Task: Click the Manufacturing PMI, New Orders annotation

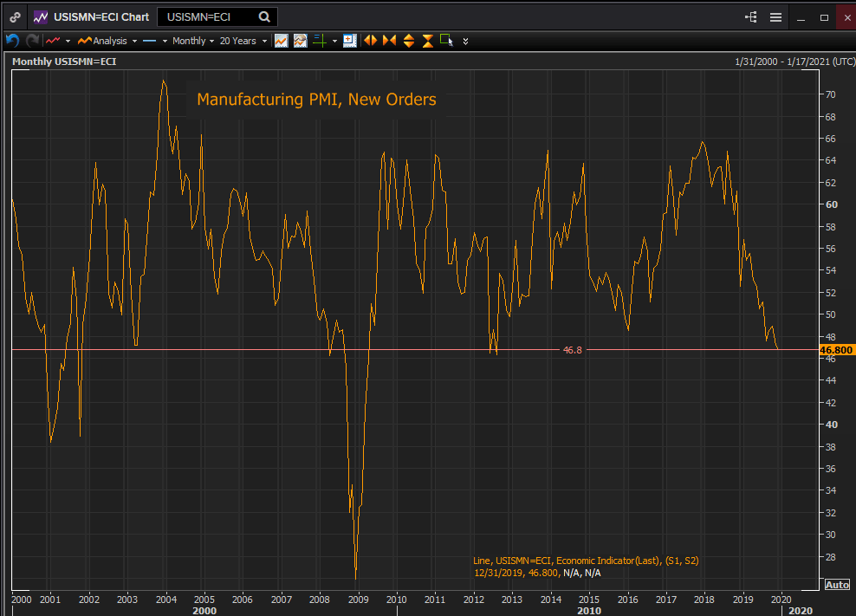Action: tap(316, 100)
